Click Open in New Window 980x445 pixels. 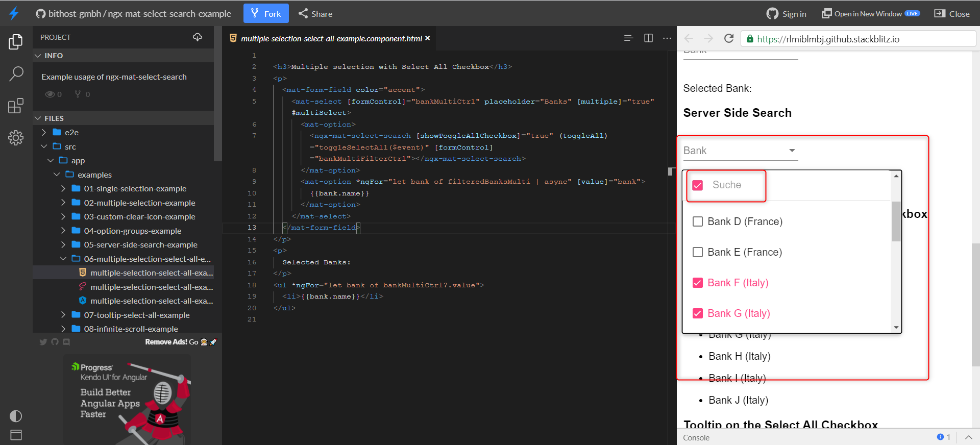click(870, 14)
